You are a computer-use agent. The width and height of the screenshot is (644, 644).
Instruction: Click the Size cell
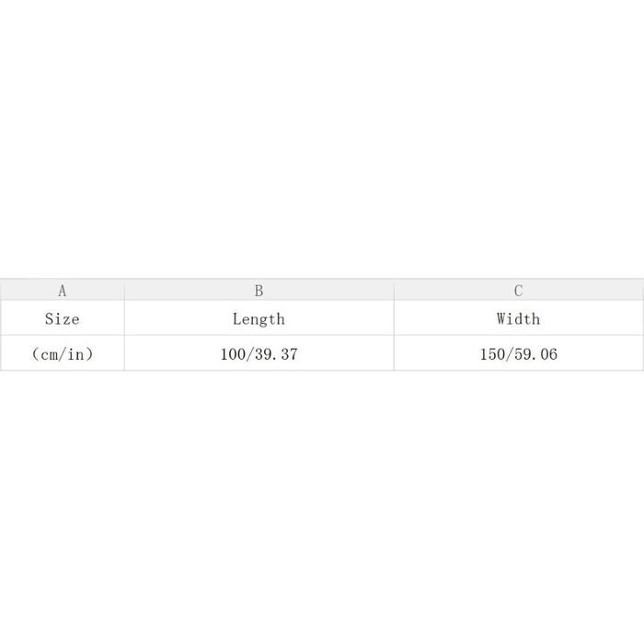click(63, 319)
